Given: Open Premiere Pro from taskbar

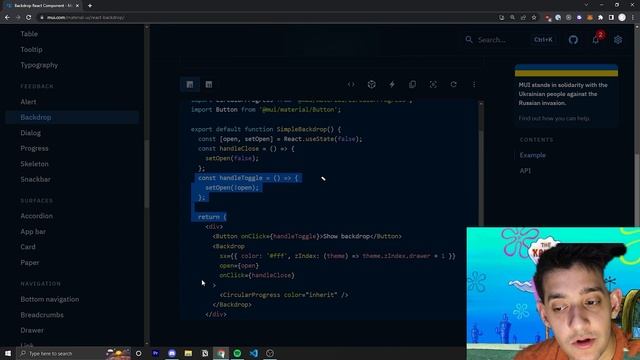Looking at the screenshot, I should click(x=156, y=353).
